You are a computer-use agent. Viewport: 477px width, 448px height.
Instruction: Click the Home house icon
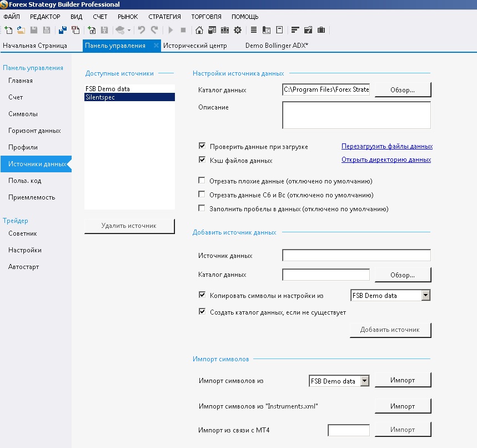pyautogui.click(x=199, y=30)
